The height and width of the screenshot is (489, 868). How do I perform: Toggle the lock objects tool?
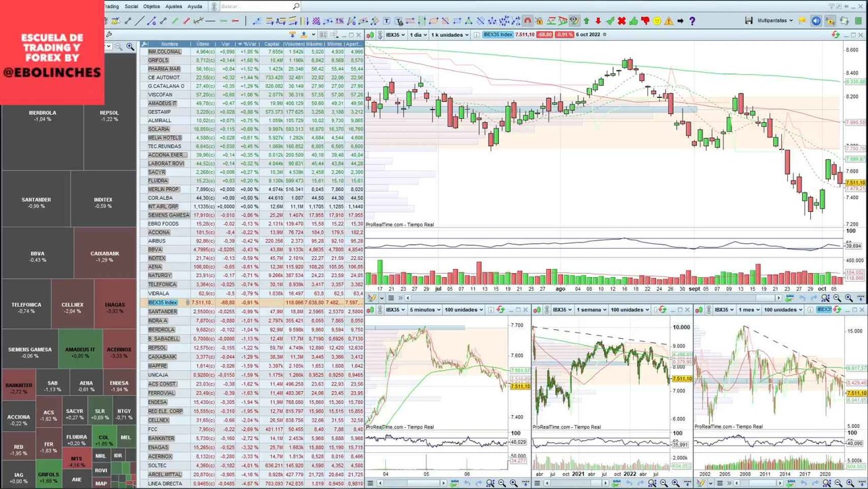(x=539, y=21)
